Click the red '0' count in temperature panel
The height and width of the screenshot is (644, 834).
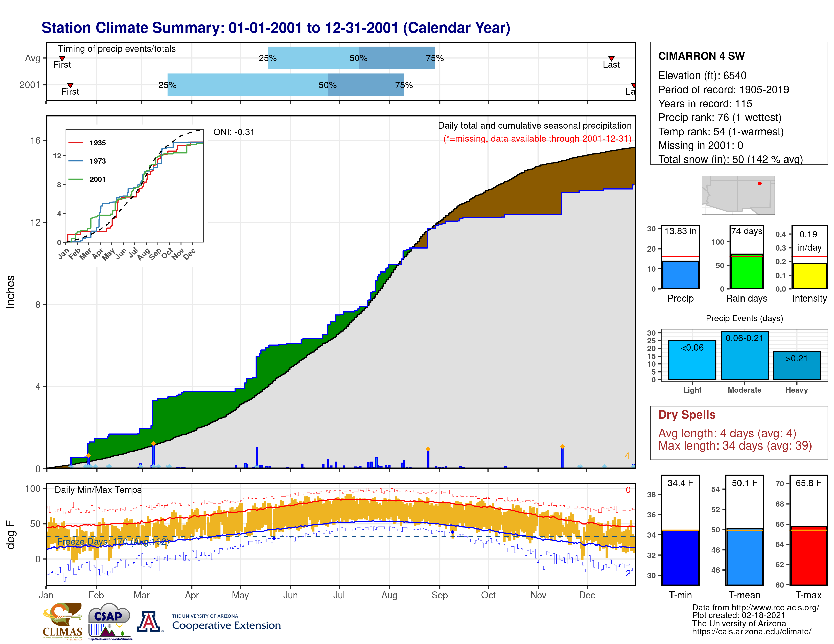pos(628,490)
